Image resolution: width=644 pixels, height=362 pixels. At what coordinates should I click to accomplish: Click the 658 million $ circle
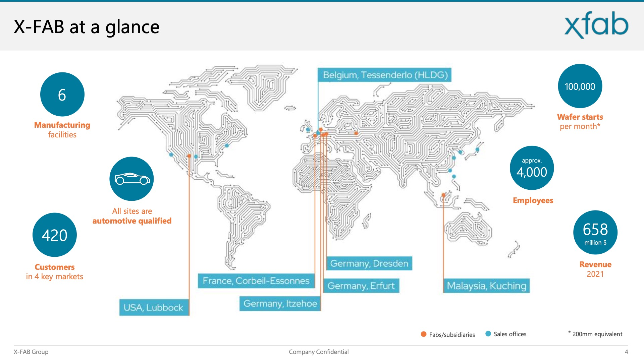point(595,232)
